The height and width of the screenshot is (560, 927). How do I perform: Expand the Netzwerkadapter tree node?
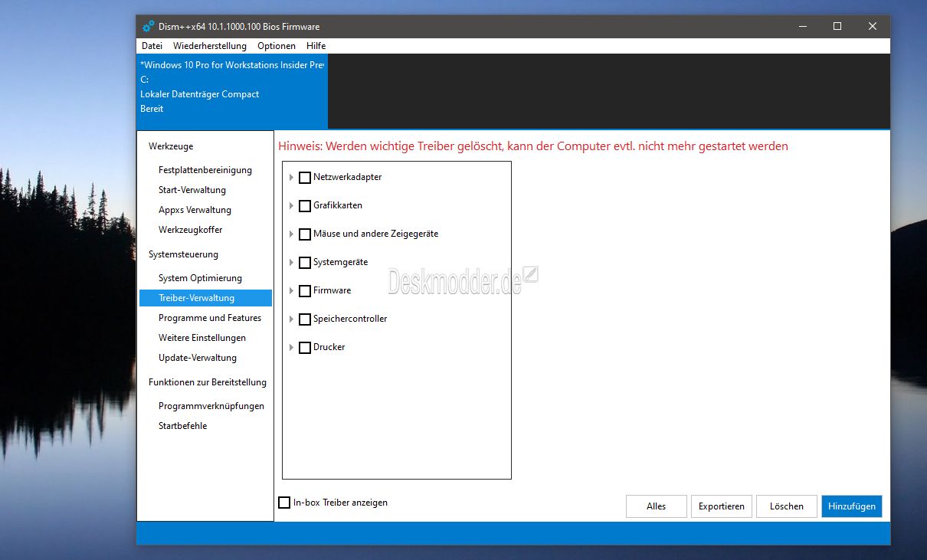pyautogui.click(x=291, y=178)
